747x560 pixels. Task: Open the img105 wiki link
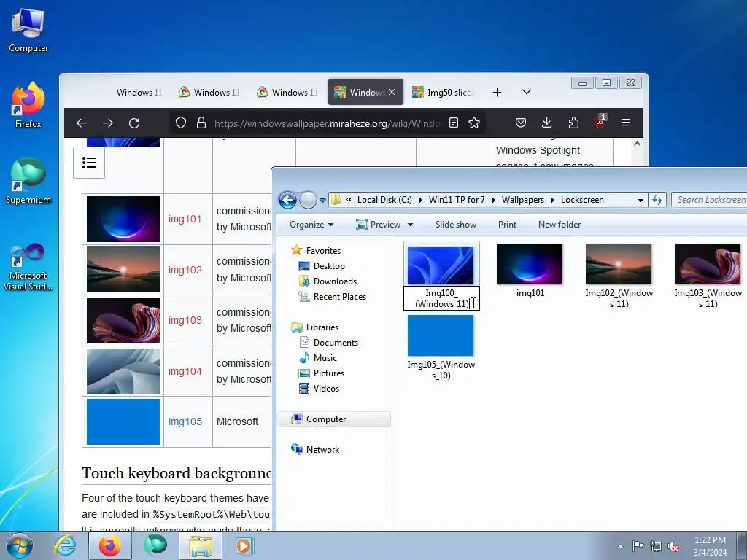[x=185, y=422]
